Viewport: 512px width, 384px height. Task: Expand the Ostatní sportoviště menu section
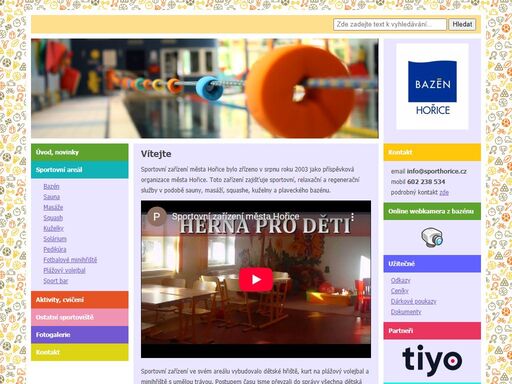[x=80, y=317]
